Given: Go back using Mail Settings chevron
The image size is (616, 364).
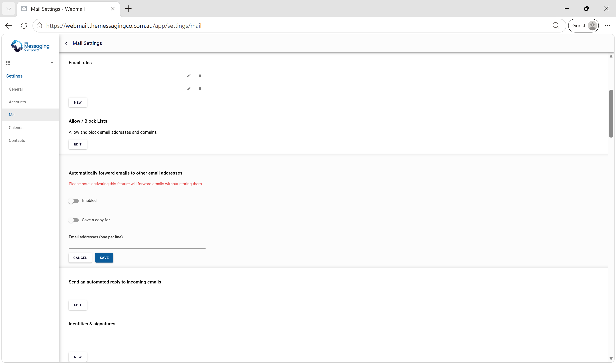Looking at the screenshot, I should pyautogui.click(x=66, y=43).
